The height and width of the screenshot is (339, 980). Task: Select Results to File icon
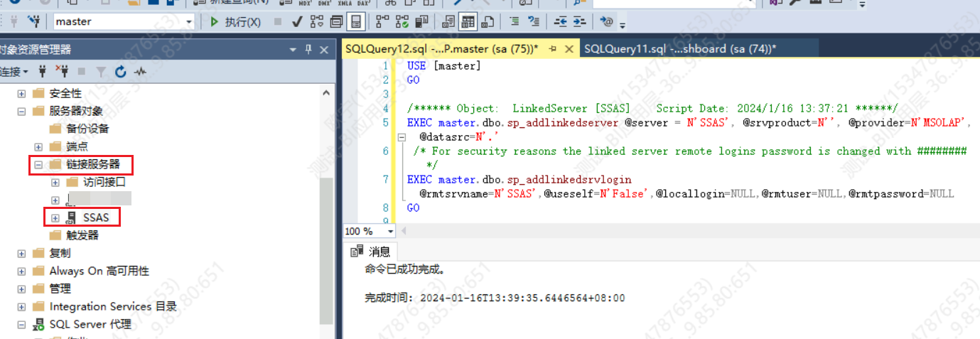pyautogui.click(x=487, y=21)
